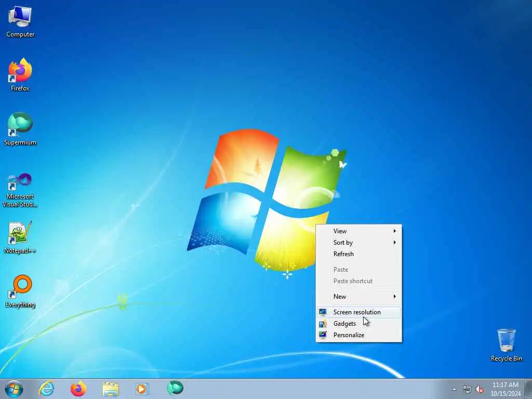Expand the New submenu
Image resolution: width=532 pixels, height=399 pixels.
pos(358,297)
